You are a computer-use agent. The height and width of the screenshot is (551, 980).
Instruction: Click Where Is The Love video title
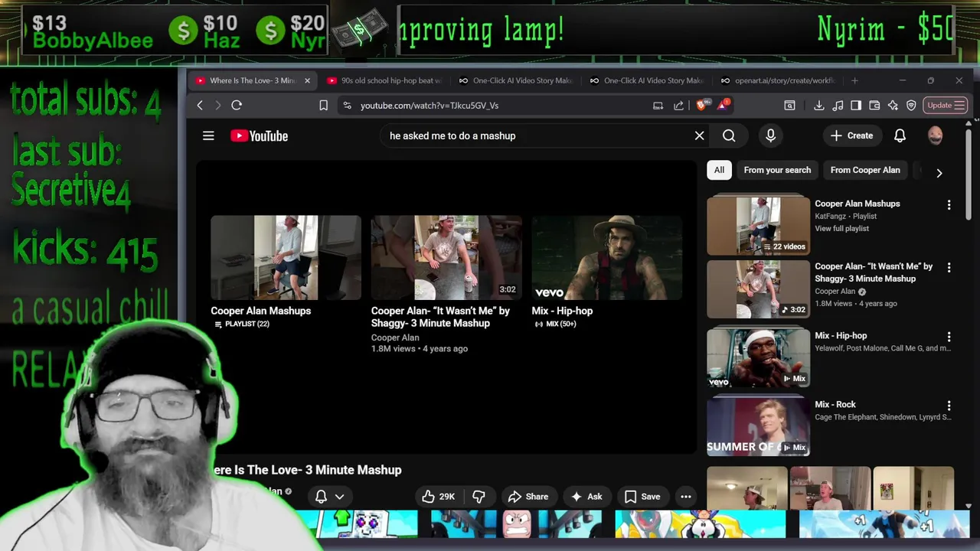pyautogui.click(x=308, y=470)
